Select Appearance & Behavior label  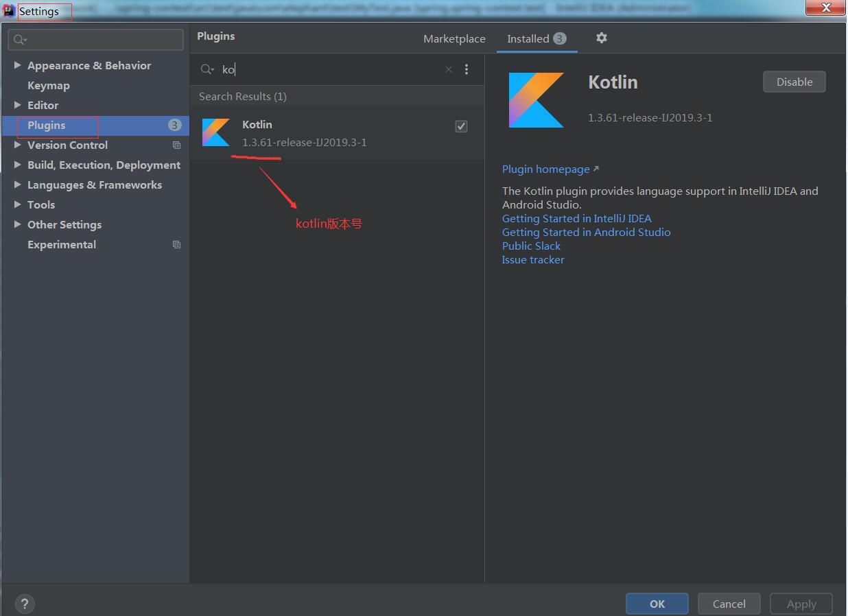(89, 66)
